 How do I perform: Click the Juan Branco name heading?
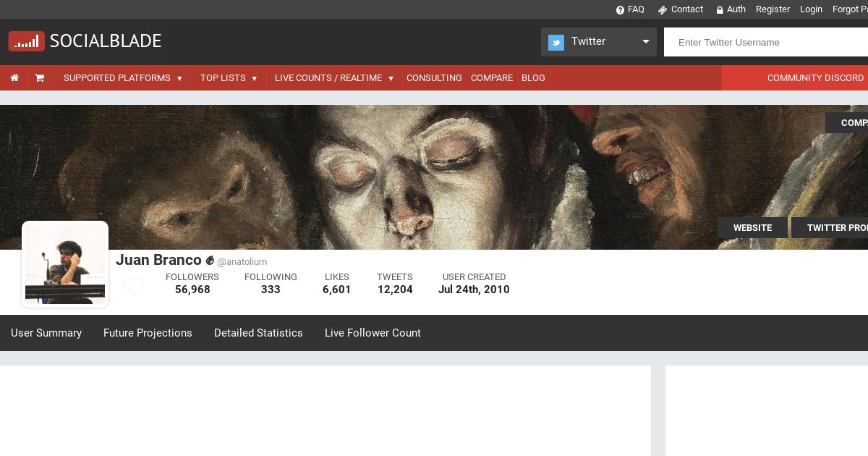pos(158,260)
